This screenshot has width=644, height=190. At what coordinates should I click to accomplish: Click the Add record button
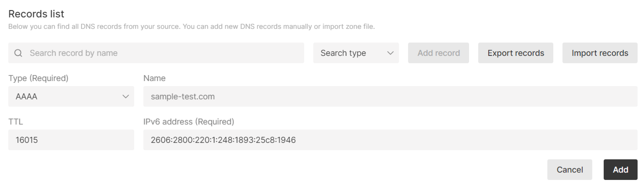pos(438,53)
